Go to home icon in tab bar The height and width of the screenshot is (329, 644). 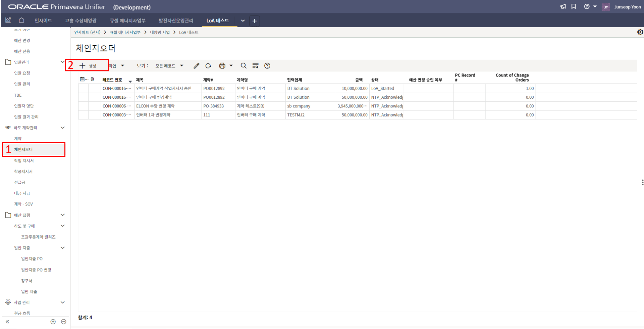pos(21,20)
